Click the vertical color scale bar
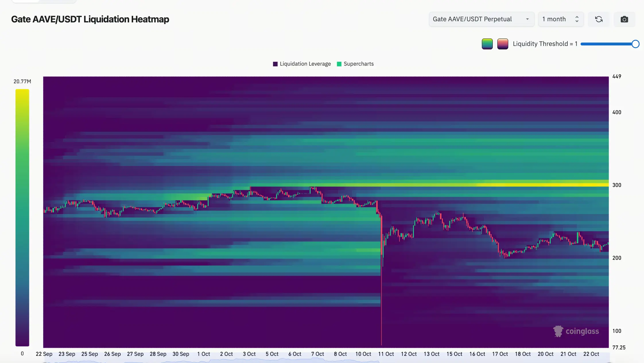Screen dimensions: 644x363 pos(22,217)
